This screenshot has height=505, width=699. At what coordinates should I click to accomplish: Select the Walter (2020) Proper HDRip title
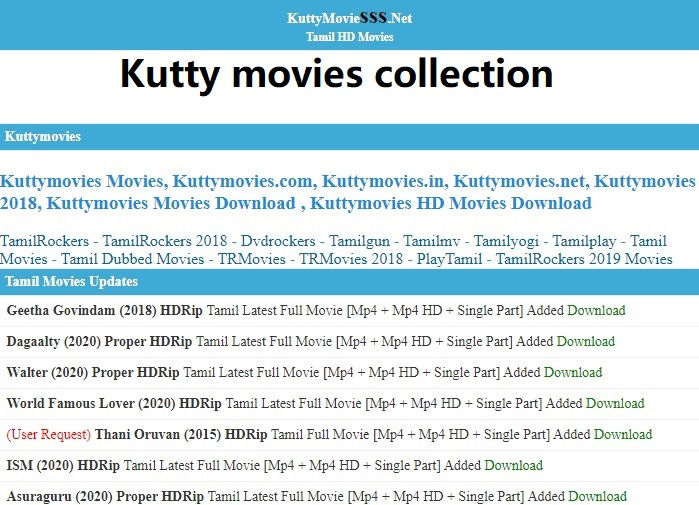93,372
